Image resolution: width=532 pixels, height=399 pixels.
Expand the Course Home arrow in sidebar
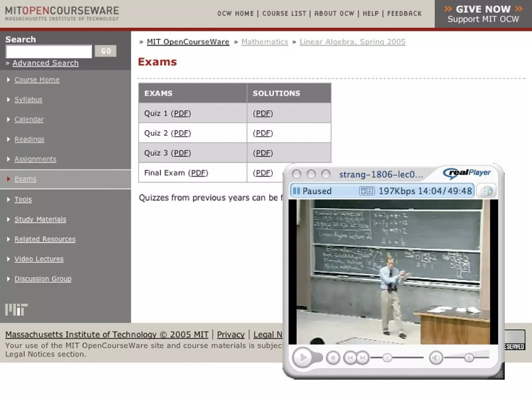pos(9,80)
